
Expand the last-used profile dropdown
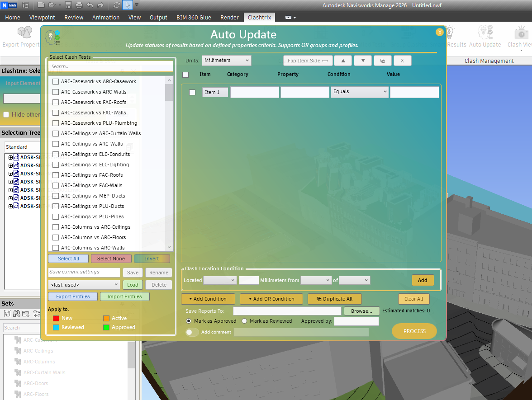click(84, 285)
